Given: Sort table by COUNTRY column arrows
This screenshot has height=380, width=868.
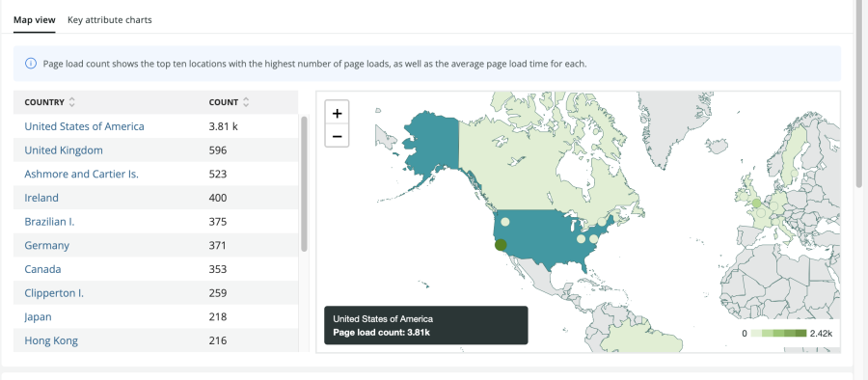Looking at the screenshot, I should point(72,102).
